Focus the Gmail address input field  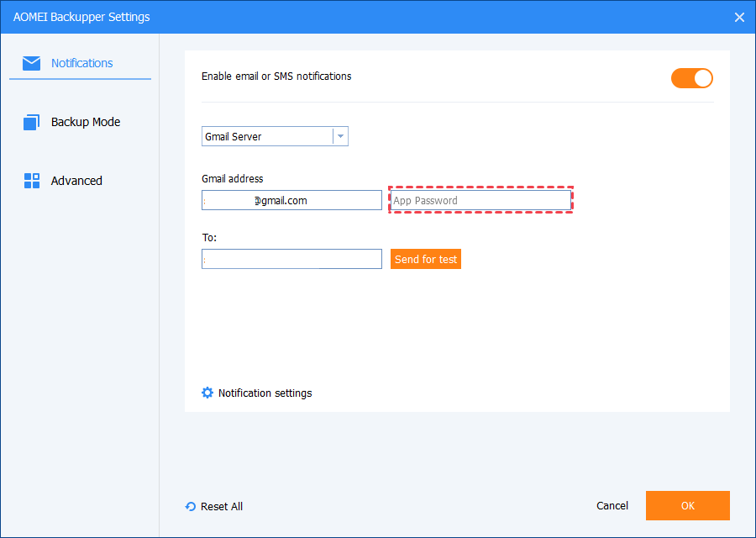[291, 200]
